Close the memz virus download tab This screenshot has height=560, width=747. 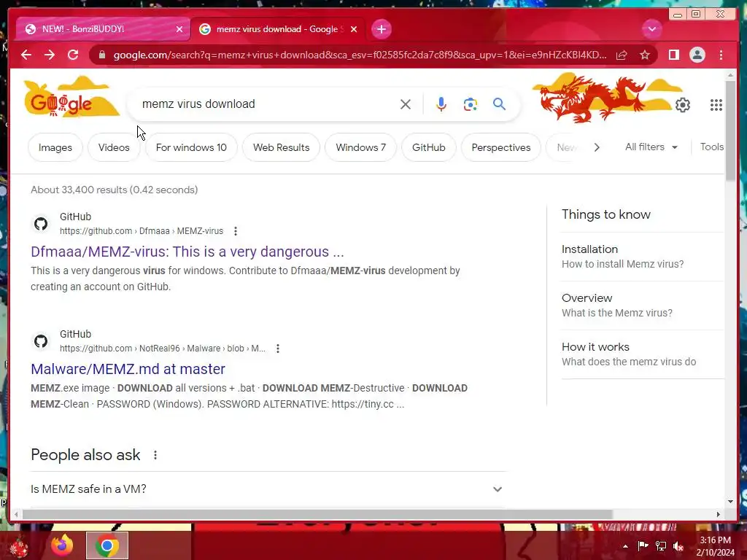click(x=354, y=29)
